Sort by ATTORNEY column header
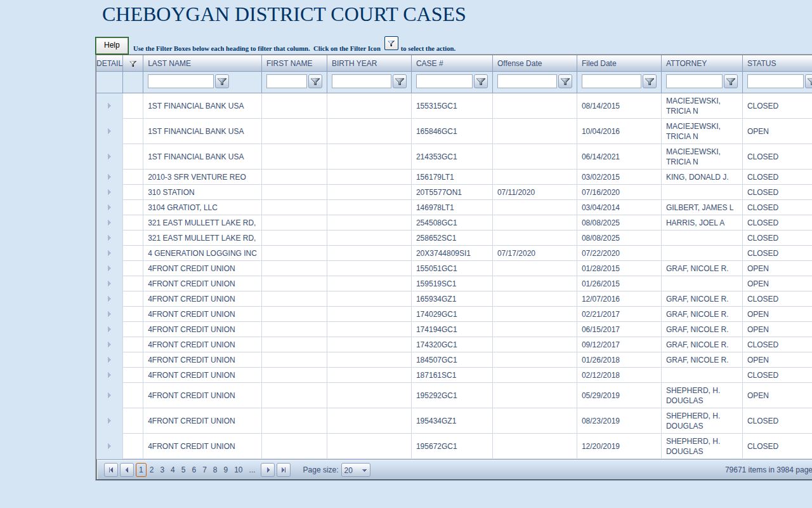812x508 pixels. [x=686, y=63]
